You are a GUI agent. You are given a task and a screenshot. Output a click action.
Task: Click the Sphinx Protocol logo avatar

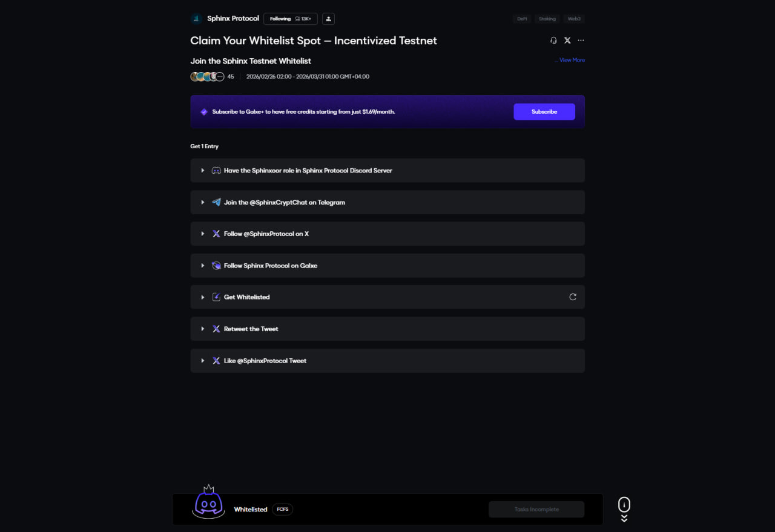pos(196,19)
